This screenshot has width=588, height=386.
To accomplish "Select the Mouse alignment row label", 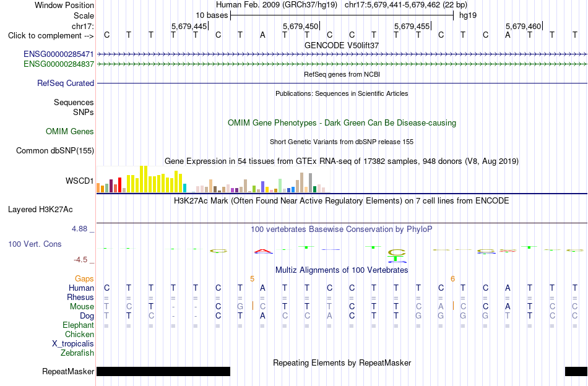I will click(x=82, y=307).
